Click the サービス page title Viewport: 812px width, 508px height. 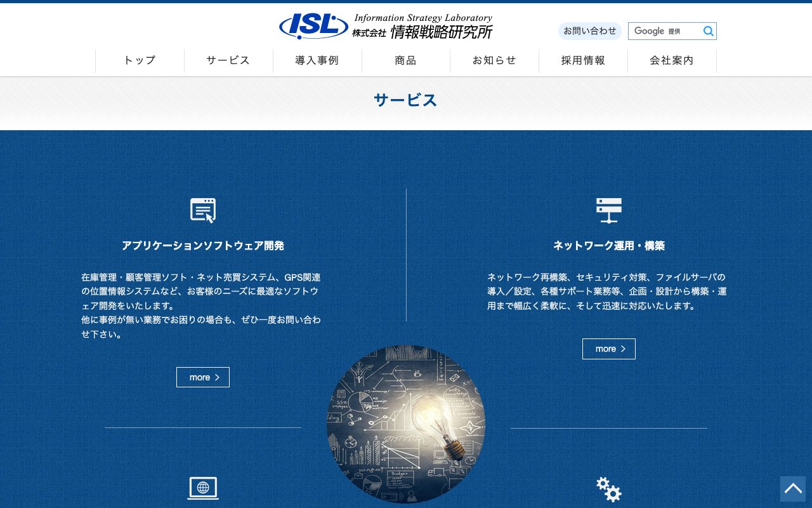(x=406, y=100)
